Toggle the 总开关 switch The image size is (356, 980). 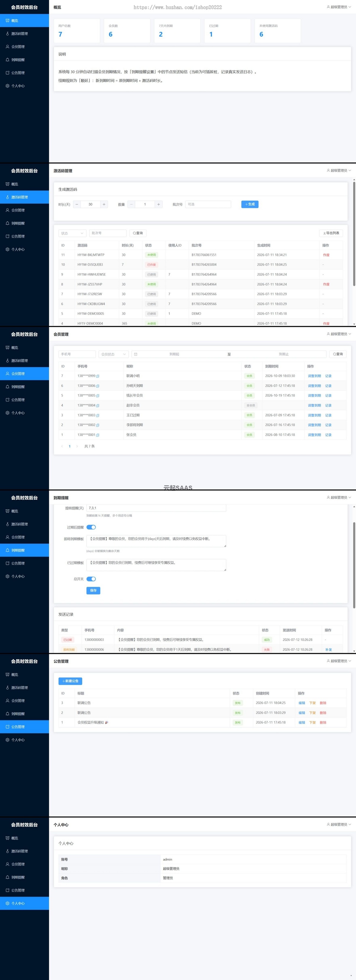point(91,579)
